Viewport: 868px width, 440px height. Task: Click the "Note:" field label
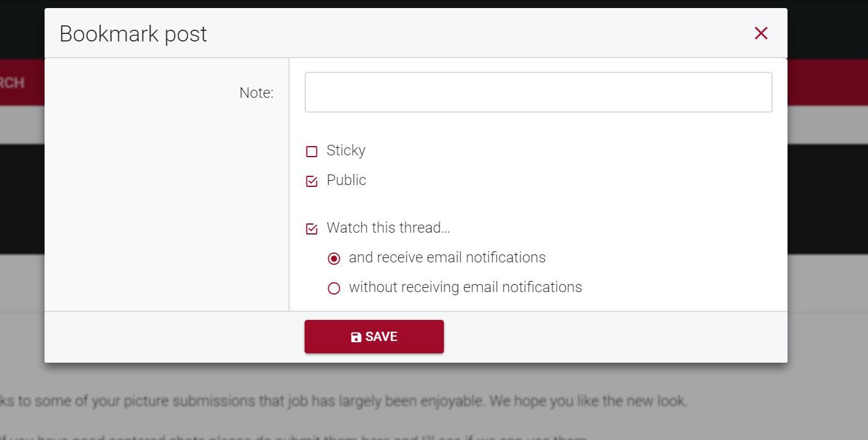point(256,93)
